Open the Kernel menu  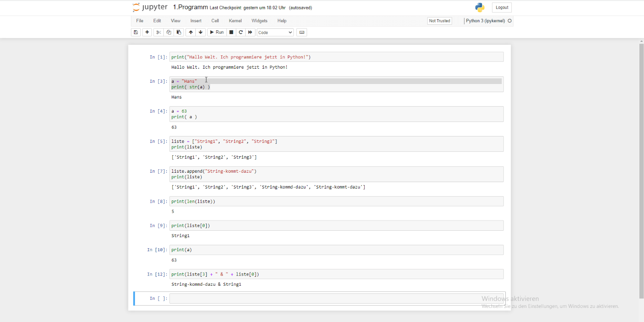[x=235, y=21]
